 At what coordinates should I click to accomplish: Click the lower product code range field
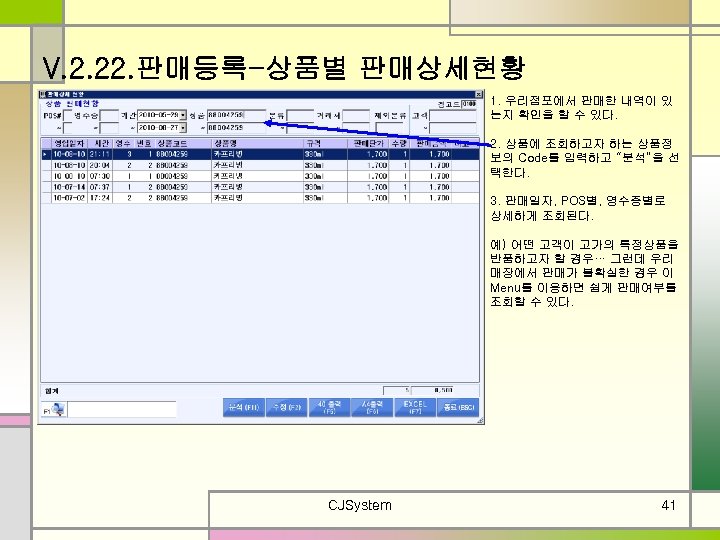236,128
